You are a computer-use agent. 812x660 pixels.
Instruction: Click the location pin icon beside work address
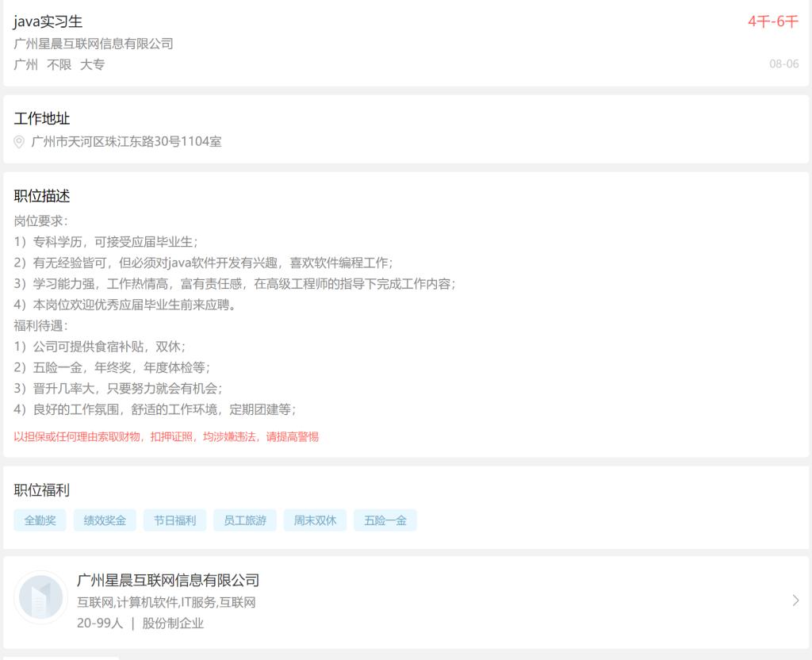[19, 142]
